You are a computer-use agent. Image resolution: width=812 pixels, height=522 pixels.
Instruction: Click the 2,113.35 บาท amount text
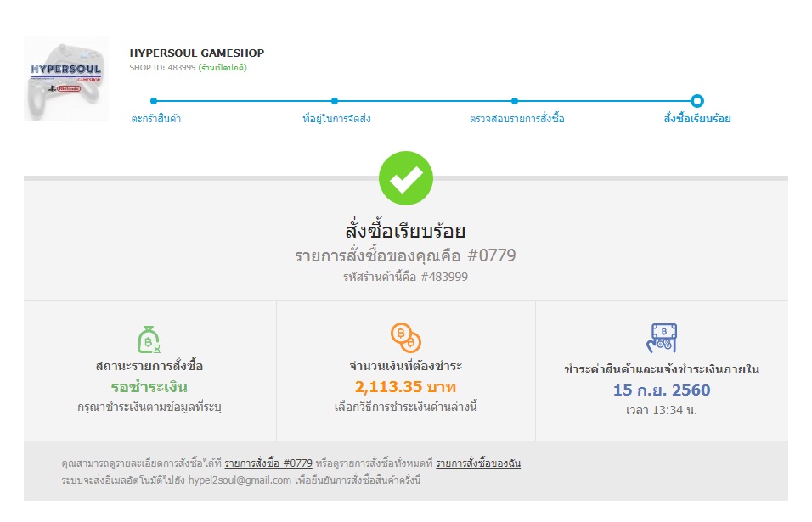pyautogui.click(x=405, y=388)
